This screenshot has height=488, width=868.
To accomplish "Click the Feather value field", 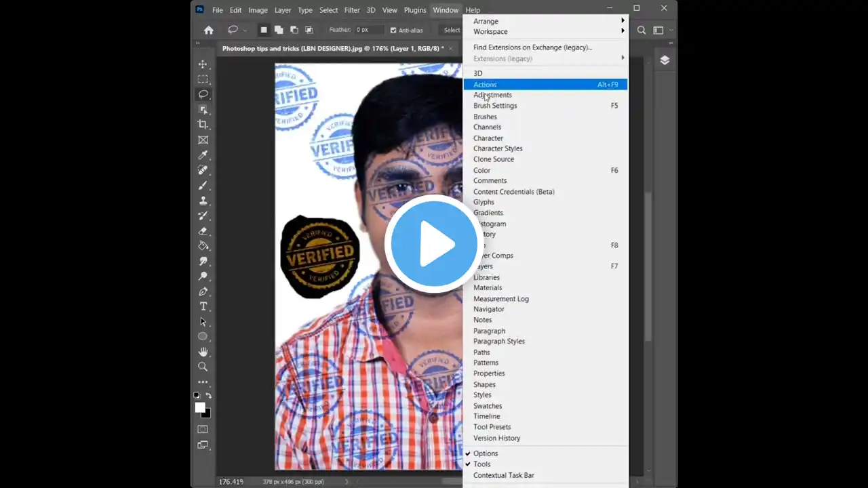I will pyautogui.click(x=370, y=30).
